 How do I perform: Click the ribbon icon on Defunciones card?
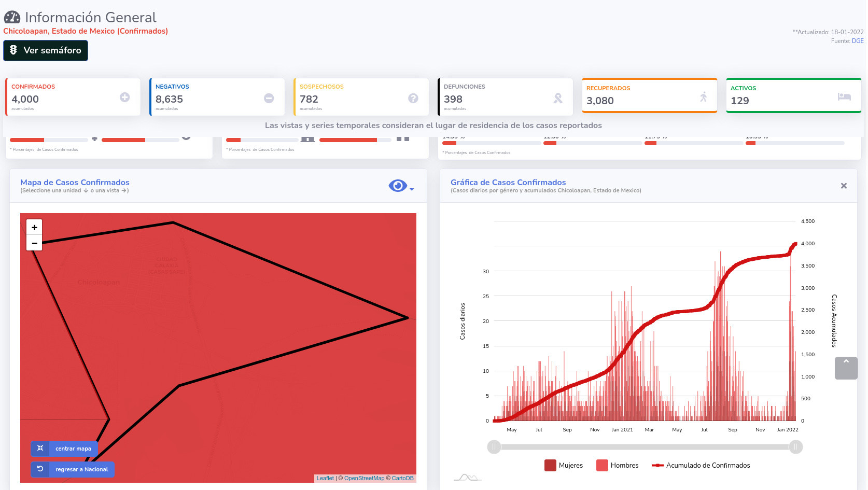click(558, 98)
